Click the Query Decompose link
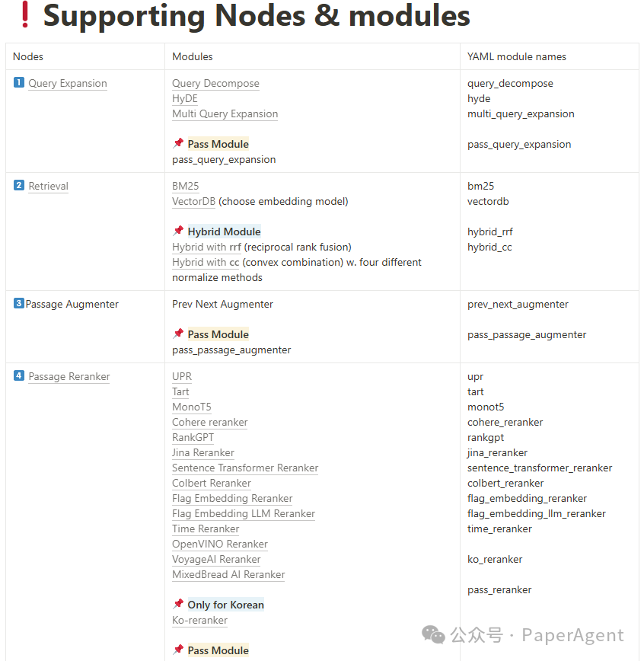This screenshot has height=661, width=644. coord(215,84)
